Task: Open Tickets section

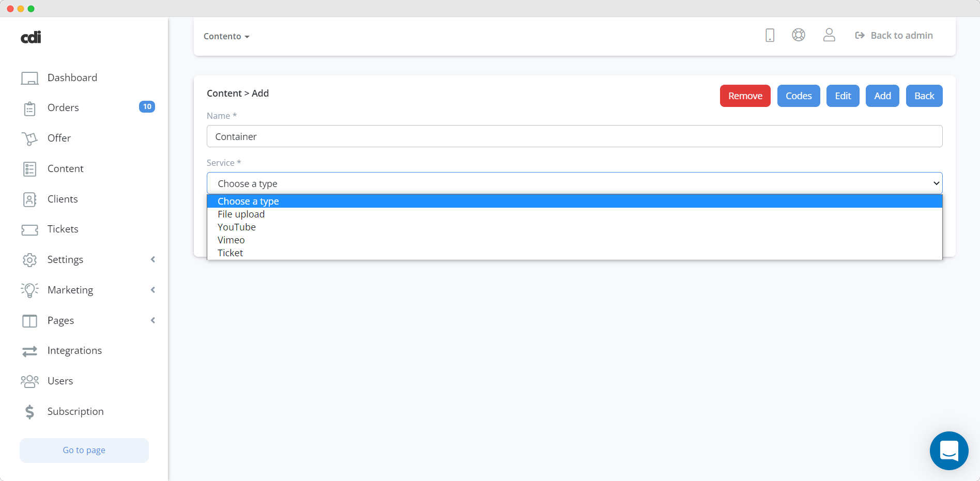Action: tap(63, 229)
